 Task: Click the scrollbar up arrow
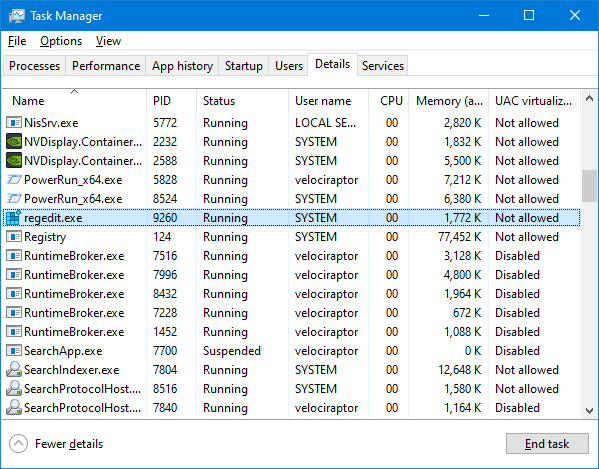[589, 98]
